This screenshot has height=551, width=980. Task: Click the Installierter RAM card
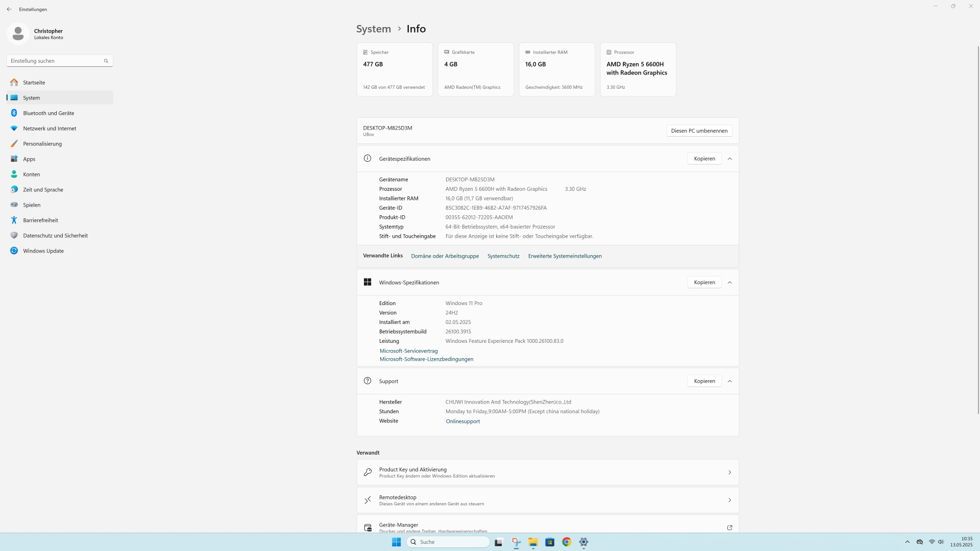click(557, 69)
